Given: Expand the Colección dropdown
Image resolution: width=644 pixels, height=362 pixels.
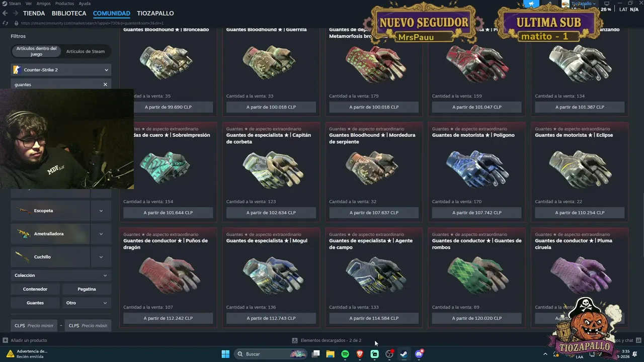Looking at the screenshot, I should click(x=61, y=276).
